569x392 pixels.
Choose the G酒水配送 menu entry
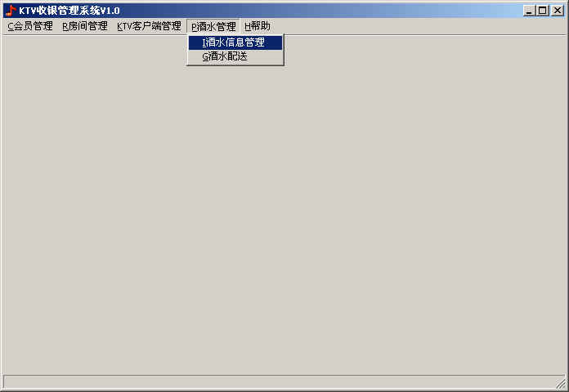235,56
